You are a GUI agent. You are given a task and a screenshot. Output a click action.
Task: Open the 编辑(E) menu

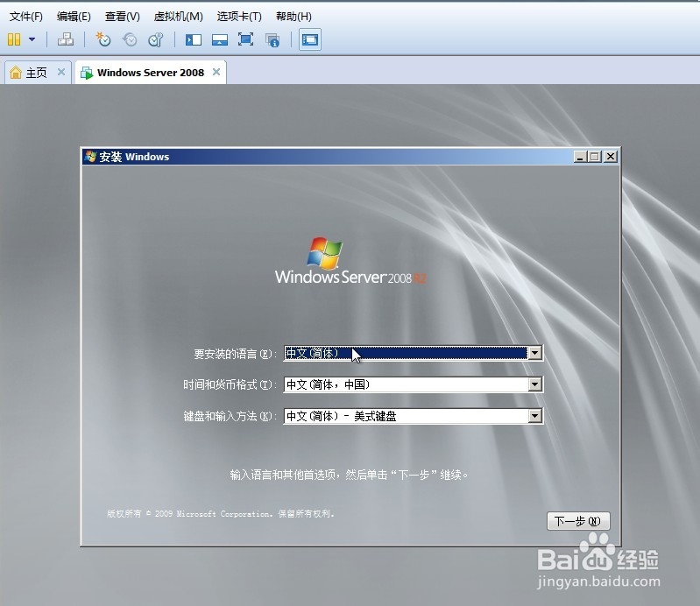tap(74, 17)
